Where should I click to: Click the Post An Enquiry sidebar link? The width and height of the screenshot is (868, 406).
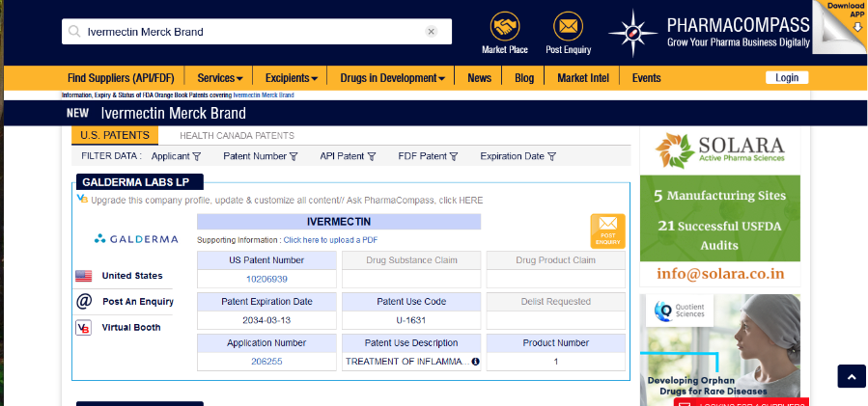point(138,302)
